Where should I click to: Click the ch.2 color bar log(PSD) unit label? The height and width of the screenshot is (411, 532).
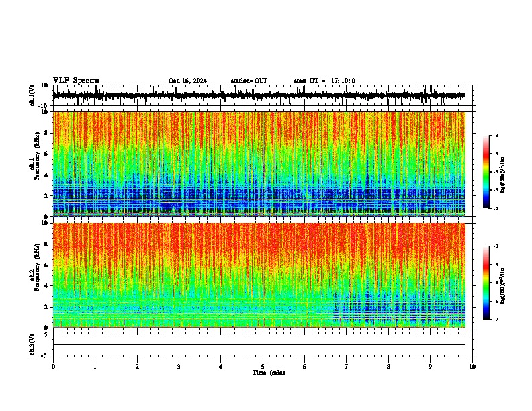[503, 286]
